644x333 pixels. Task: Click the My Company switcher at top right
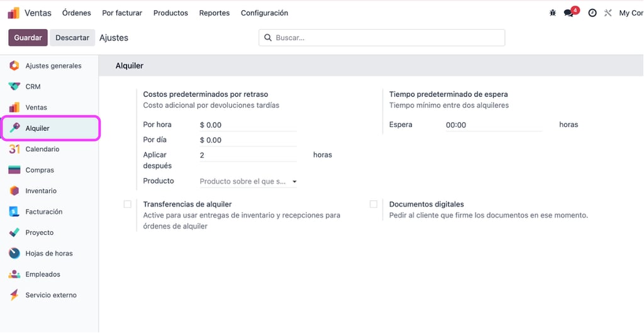point(631,13)
